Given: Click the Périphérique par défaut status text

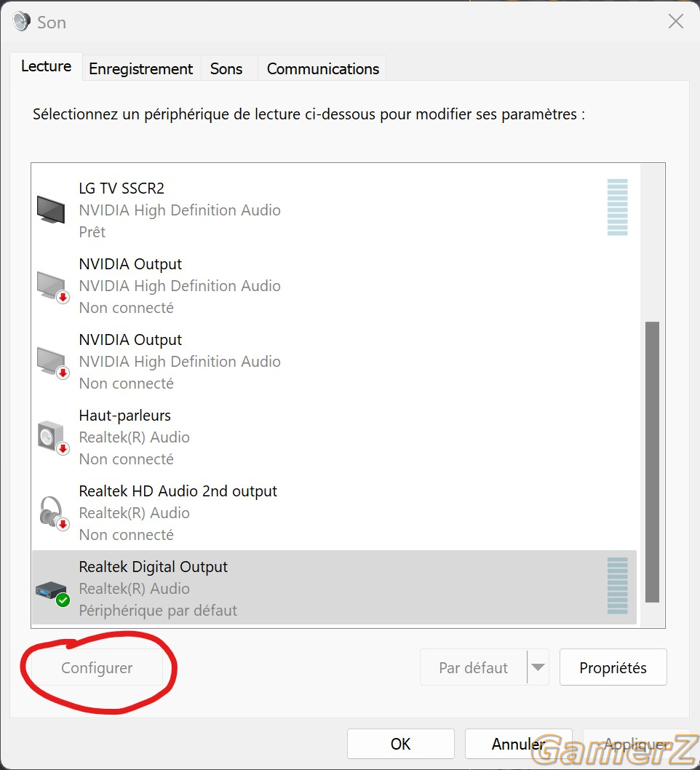Looking at the screenshot, I should pos(158,611).
